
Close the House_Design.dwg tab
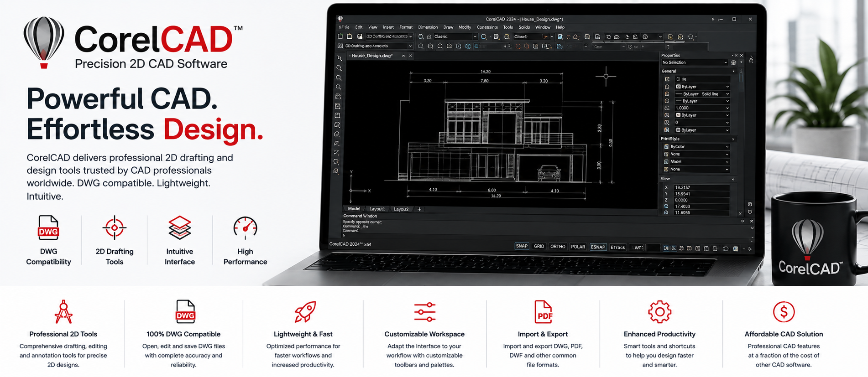403,56
